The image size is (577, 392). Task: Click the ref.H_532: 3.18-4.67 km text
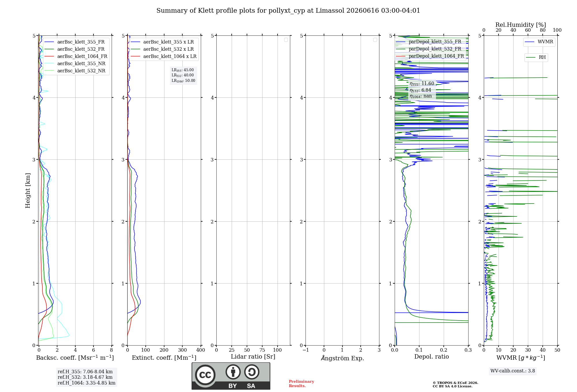[x=85, y=377]
